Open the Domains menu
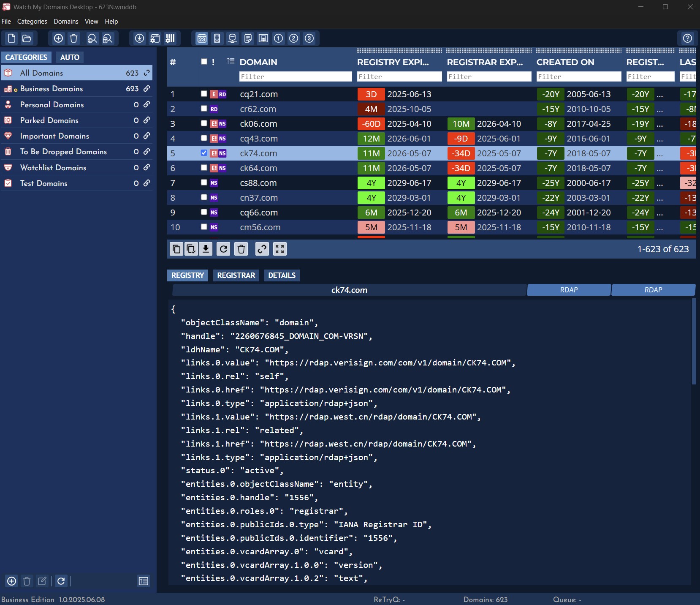700x605 pixels. click(66, 22)
